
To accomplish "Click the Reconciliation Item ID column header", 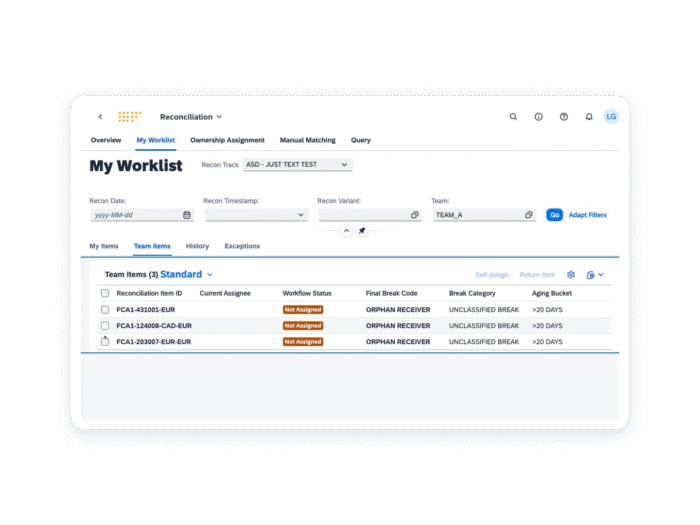I will click(x=149, y=293).
